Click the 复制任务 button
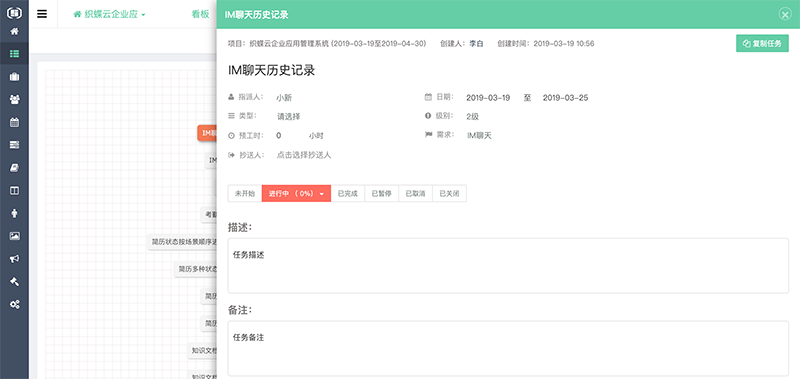This screenshot has width=800, height=379. click(762, 43)
